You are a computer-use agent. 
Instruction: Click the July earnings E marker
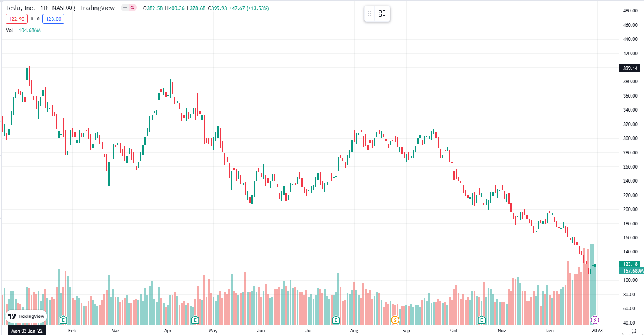tap(336, 320)
